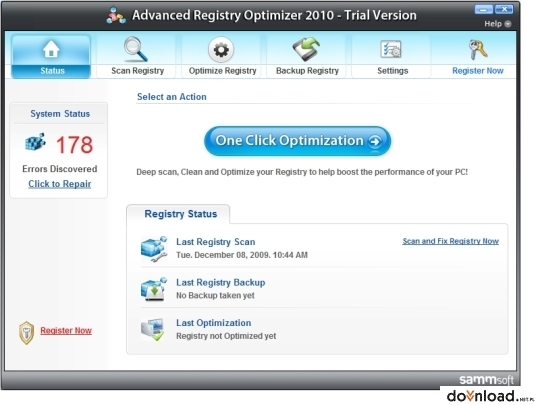
Task: Close the Advanced Registry Optimizer window
Action: click(504, 9)
